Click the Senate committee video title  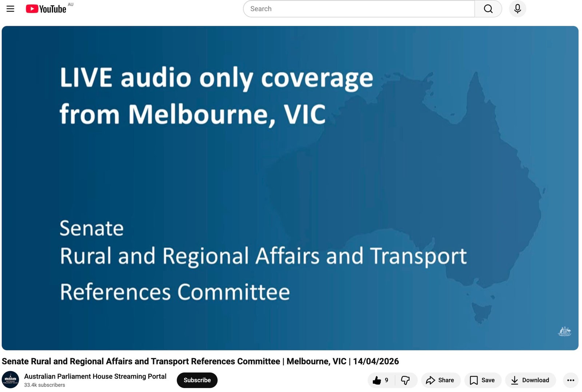(x=200, y=361)
